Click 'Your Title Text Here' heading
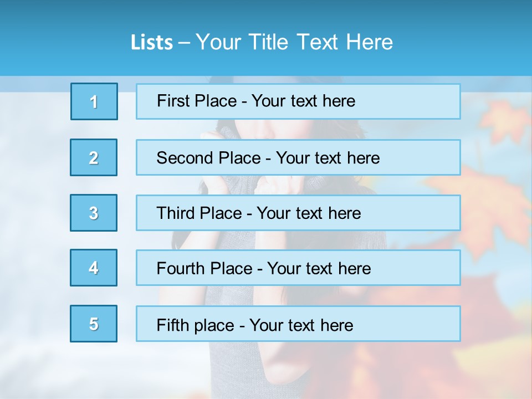The image size is (532, 399). coord(294,42)
